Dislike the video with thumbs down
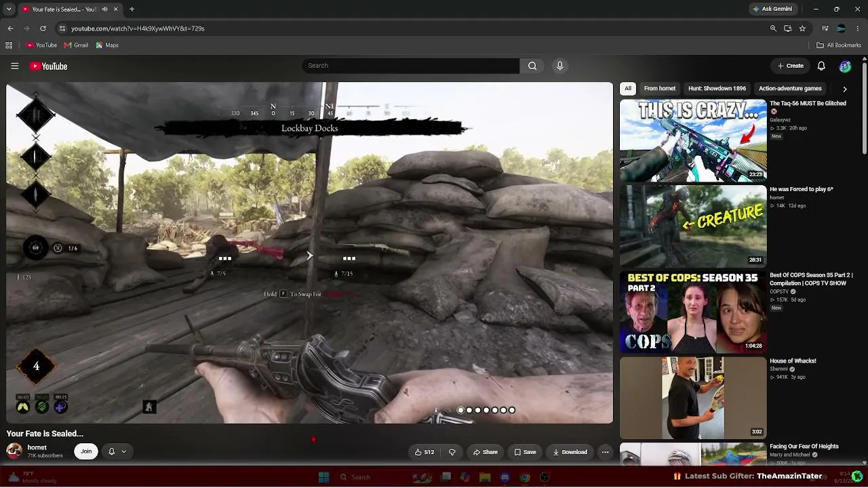868x488 pixels. coord(452,452)
